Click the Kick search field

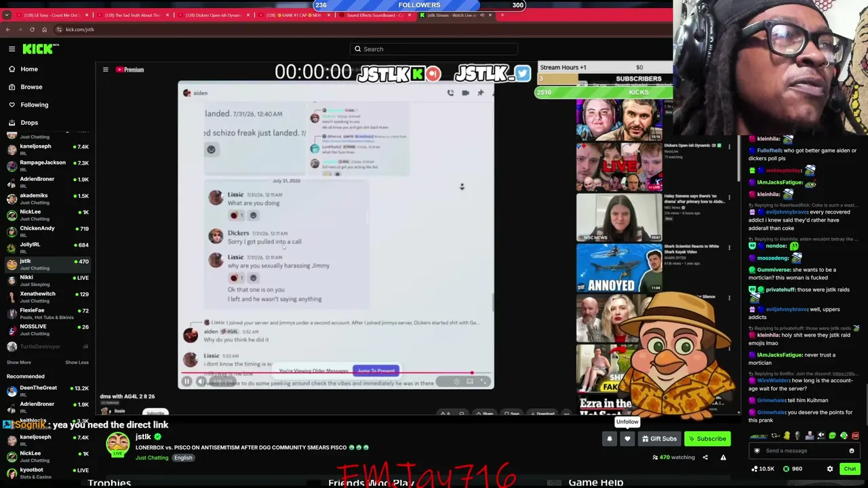coord(434,49)
